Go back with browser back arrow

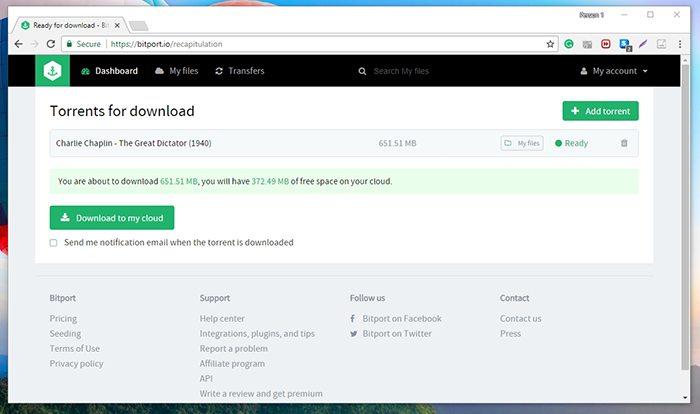[x=18, y=44]
